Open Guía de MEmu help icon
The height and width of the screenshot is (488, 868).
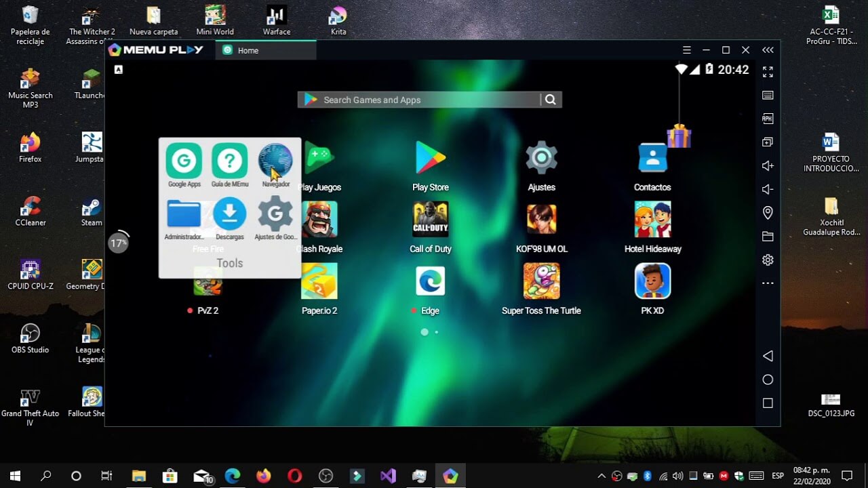coord(229,161)
